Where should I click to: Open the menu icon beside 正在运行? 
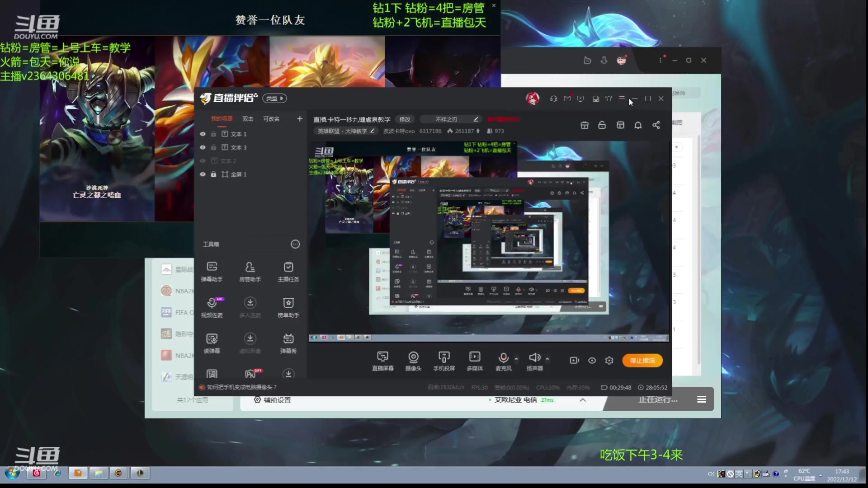pos(702,399)
